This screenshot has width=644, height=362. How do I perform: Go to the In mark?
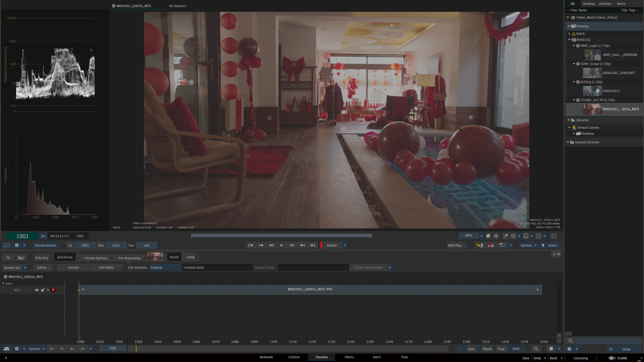pyautogui.click(x=251, y=246)
